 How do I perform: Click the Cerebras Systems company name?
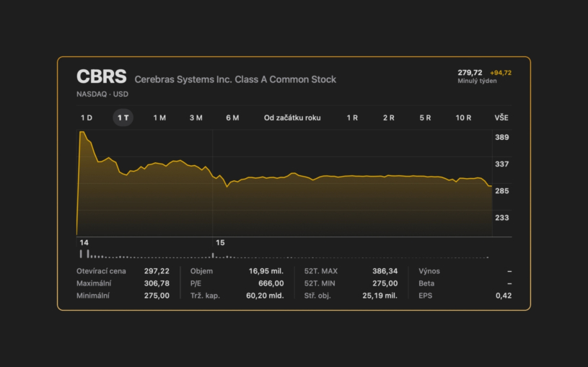click(235, 79)
